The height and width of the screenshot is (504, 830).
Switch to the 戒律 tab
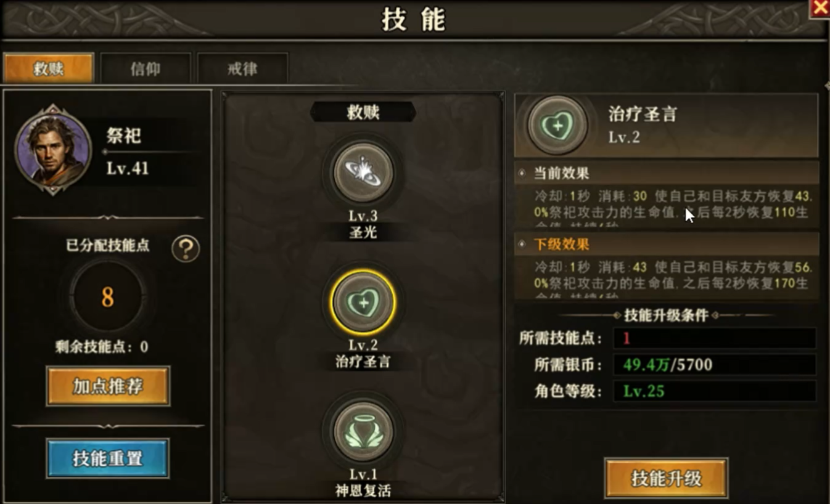[x=242, y=68]
